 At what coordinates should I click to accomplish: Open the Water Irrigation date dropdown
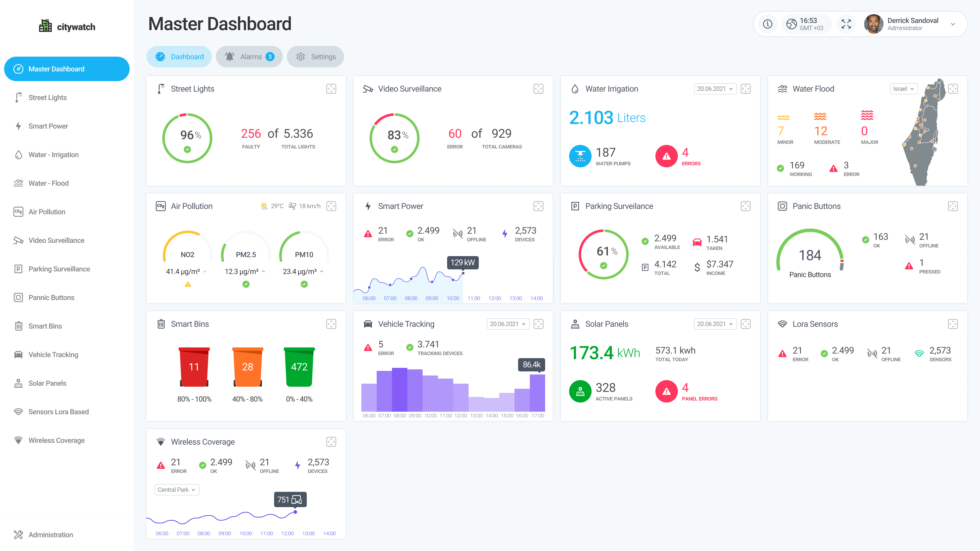click(x=715, y=89)
